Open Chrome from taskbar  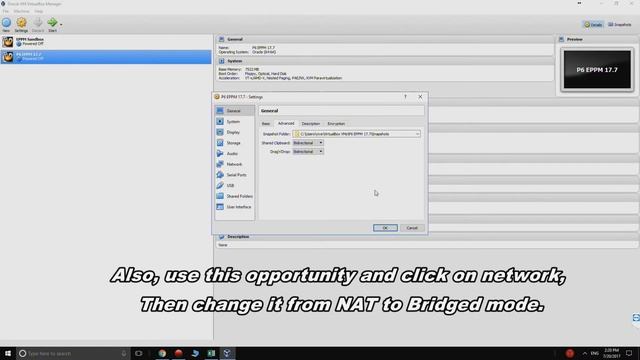coord(162,353)
